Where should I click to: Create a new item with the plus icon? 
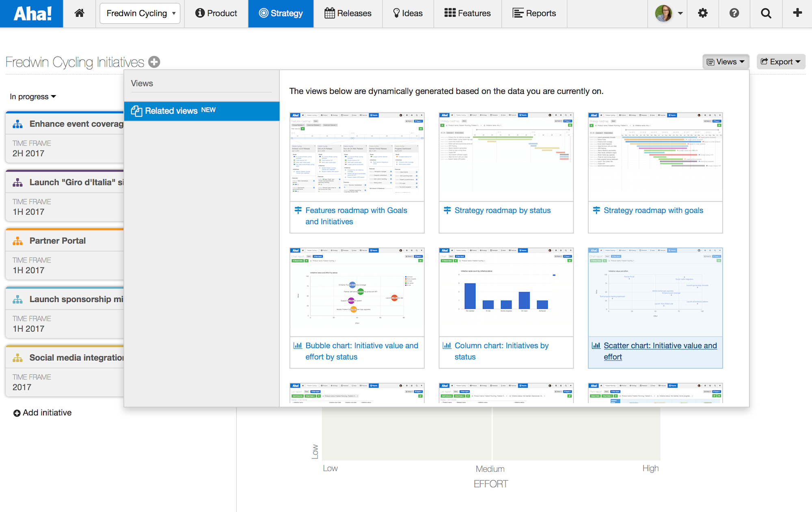point(797,13)
